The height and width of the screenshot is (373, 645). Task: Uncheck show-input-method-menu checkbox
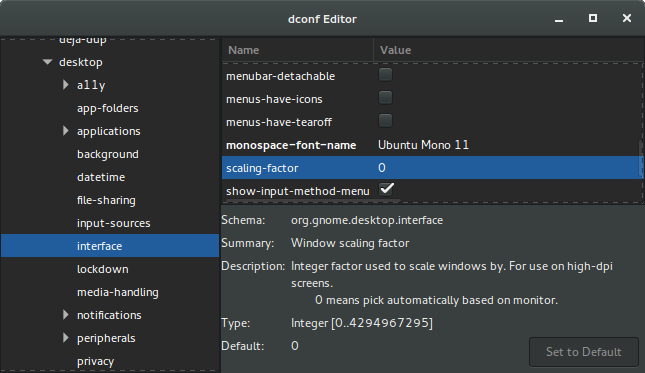pyautogui.click(x=386, y=189)
